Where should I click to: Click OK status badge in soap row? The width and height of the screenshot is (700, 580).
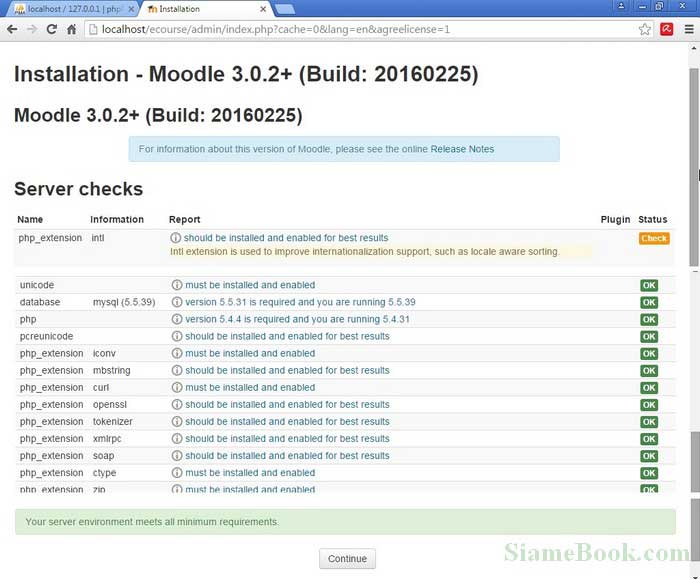tap(649, 456)
